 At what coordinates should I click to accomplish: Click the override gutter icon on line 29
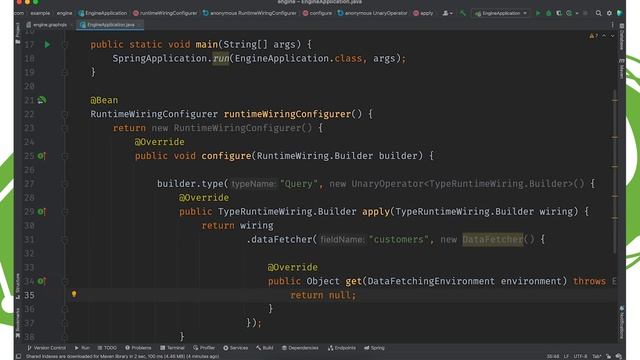click(42, 211)
